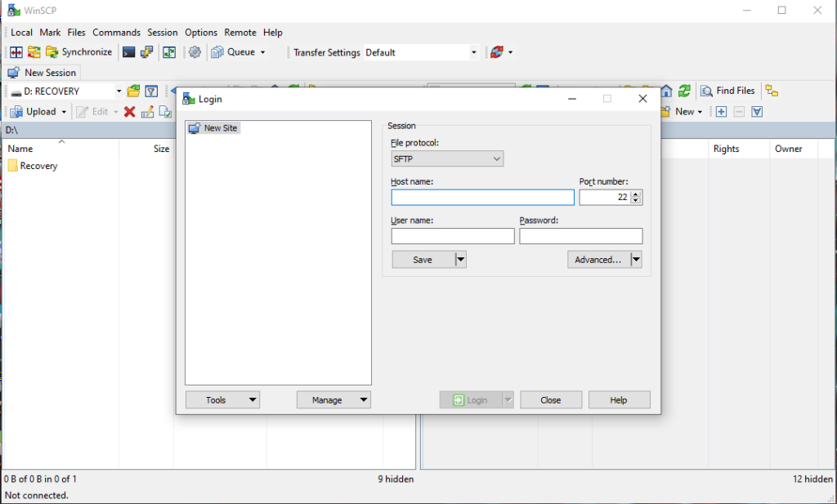This screenshot has width=837, height=504.
Task: Click the Help button in Login dialog
Action: (620, 400)
